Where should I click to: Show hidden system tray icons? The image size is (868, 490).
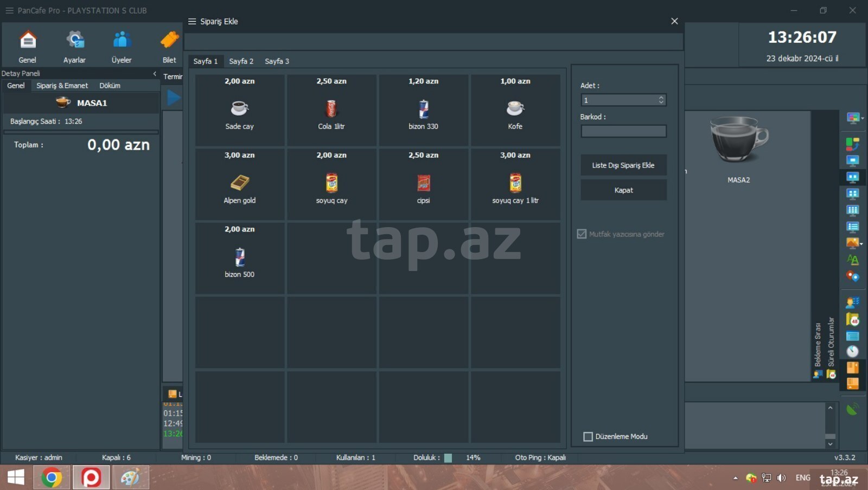[x=736, y=478]
